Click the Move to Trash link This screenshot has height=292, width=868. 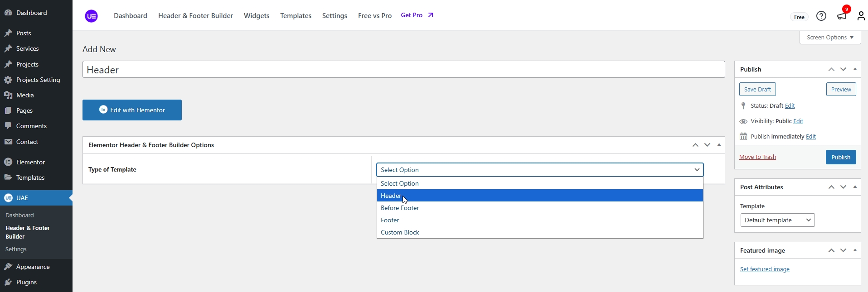[757, 157]
